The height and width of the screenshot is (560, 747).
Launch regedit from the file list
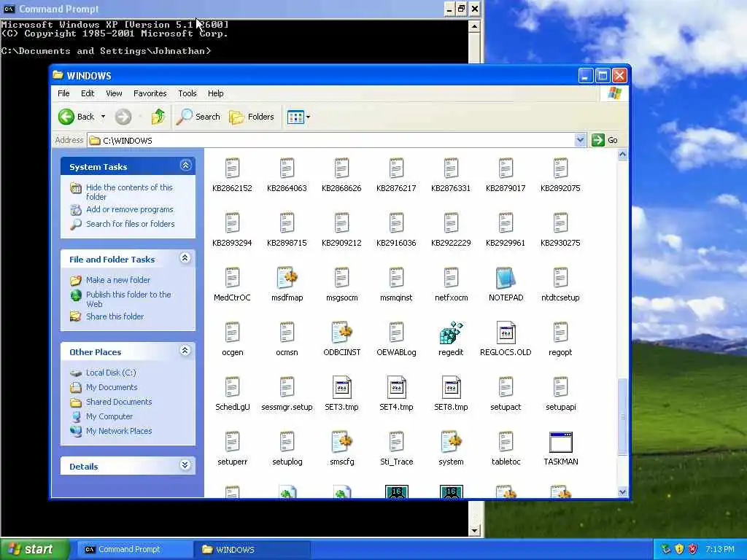[x=451, y=332]
